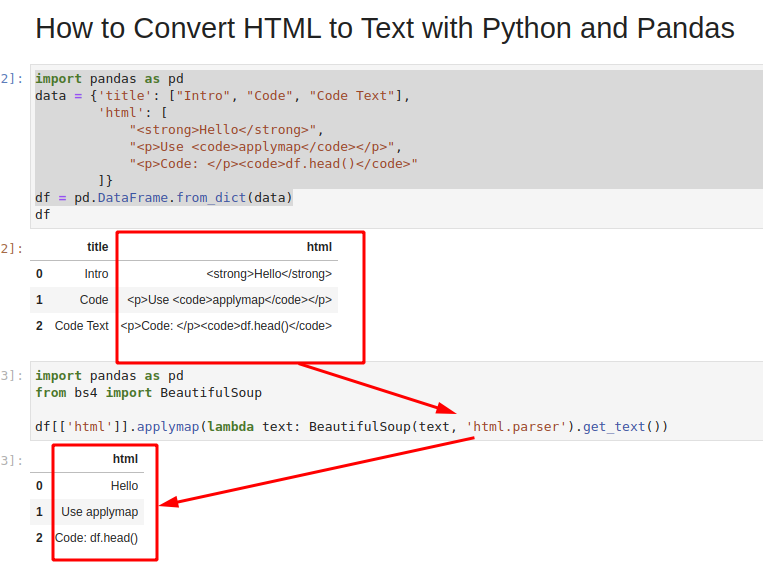
Task: Click the red arrowhead pointing at 'Use applymap'
Action: (x=169, y=502)
